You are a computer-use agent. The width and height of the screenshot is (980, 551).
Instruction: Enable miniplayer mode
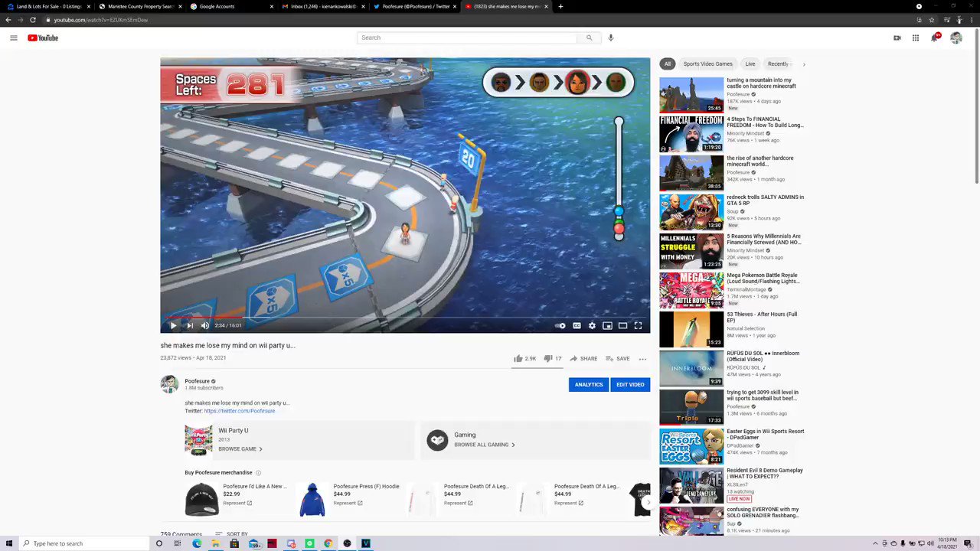pos(607,325)
